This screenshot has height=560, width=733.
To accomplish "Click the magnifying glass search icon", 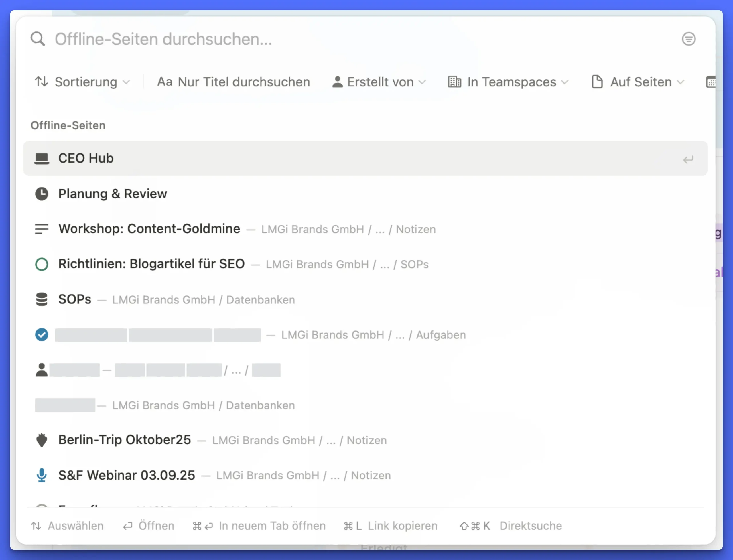I will click(x=38, y=39).
